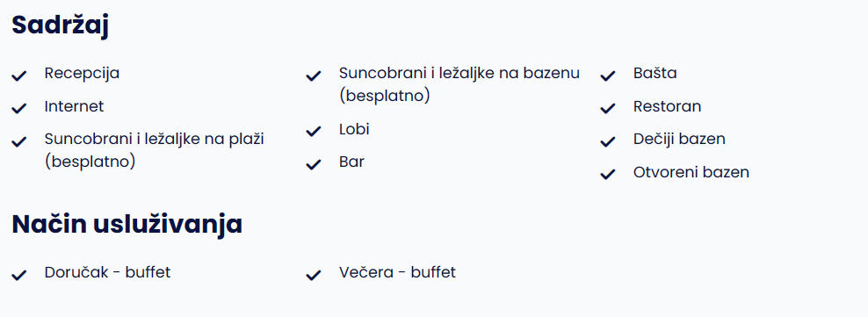
Task: Click the Večera - buffet text
Action: click(x=397, y=272)
